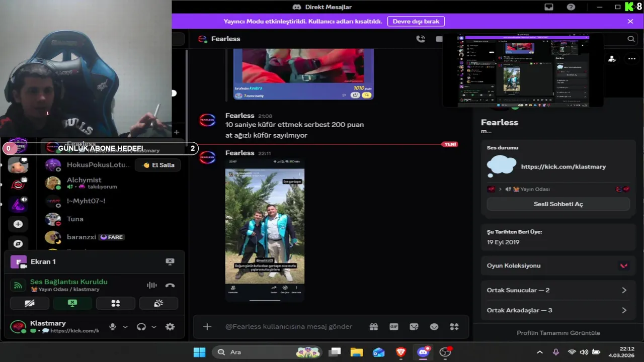Open the activities launcher button
This screenshot has height=362, width=644.
coord(116,303)
